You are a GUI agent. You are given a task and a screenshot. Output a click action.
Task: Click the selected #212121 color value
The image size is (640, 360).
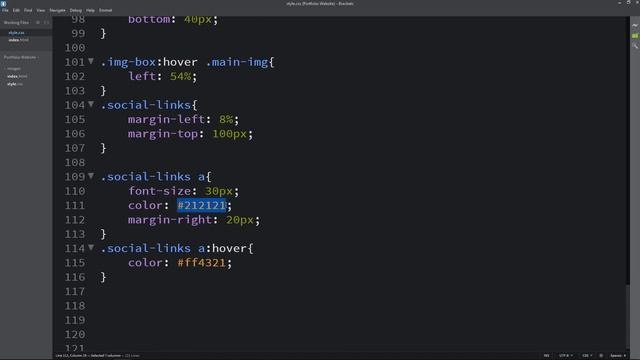(x=202, y=205)
